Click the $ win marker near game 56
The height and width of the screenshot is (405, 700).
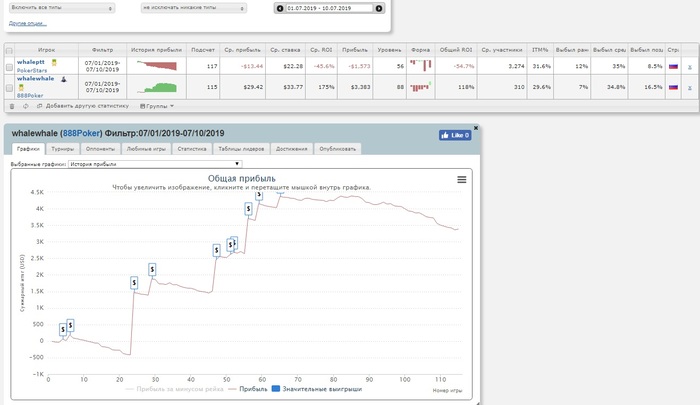point(249,209)
